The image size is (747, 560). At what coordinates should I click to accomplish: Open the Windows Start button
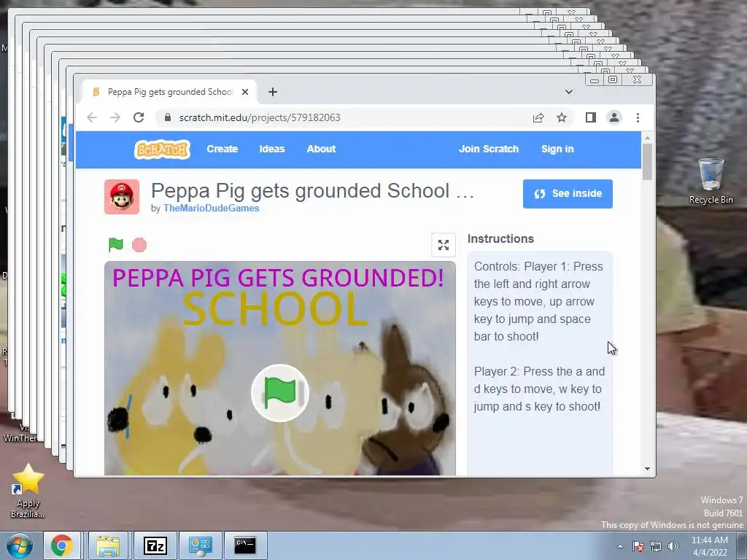click(x=20, y=545)
